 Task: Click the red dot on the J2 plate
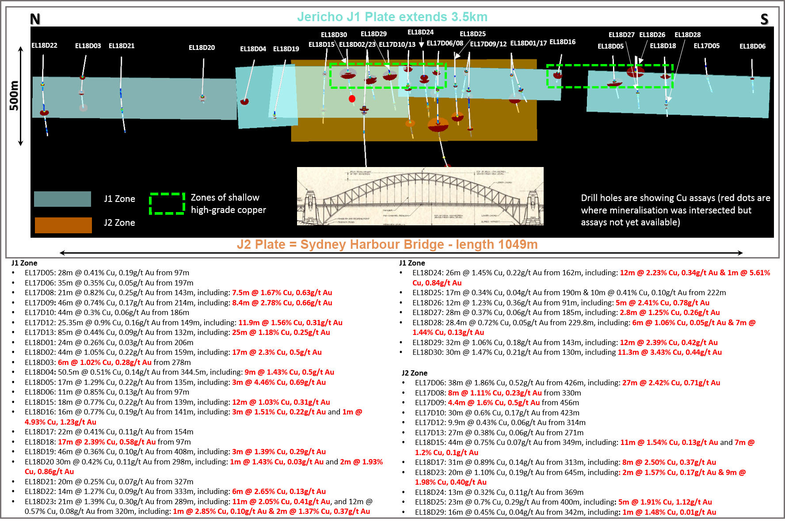(x=352, y=99)
